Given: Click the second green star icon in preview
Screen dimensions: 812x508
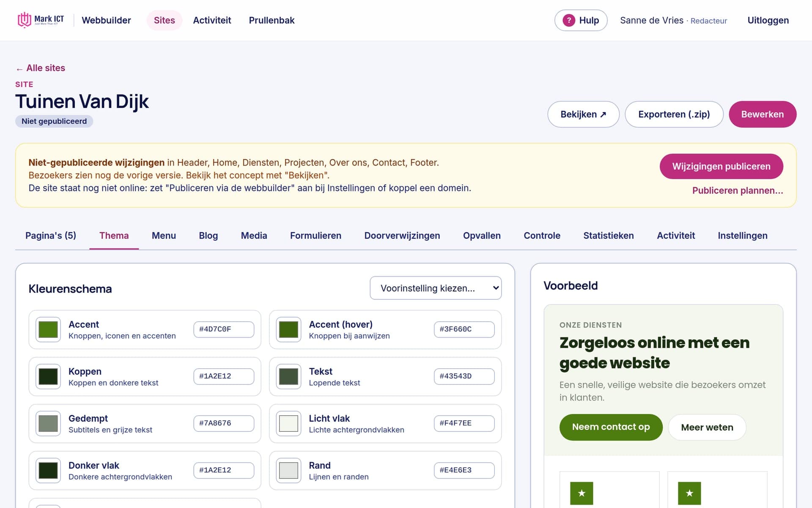Looking at the screenshot, I should [689, 493].
